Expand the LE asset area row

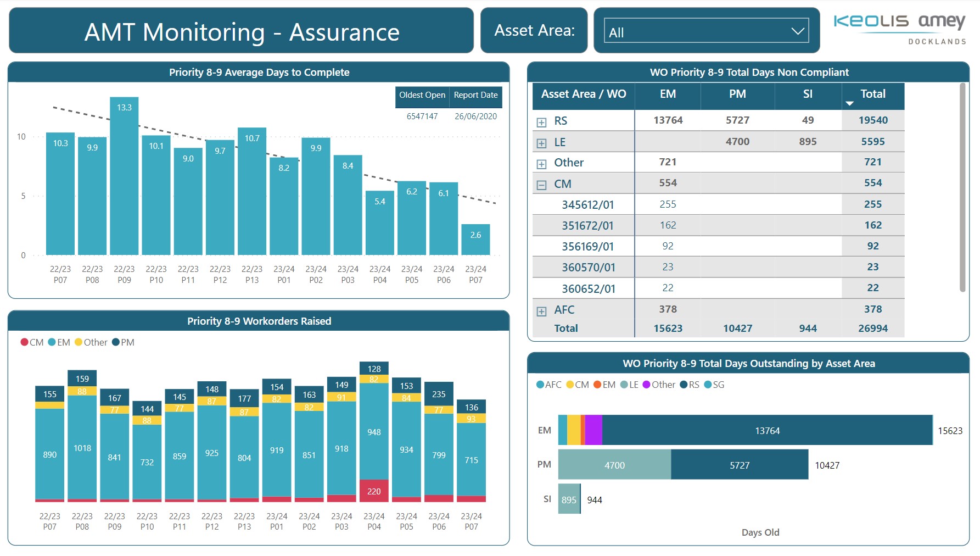point(541,143)
